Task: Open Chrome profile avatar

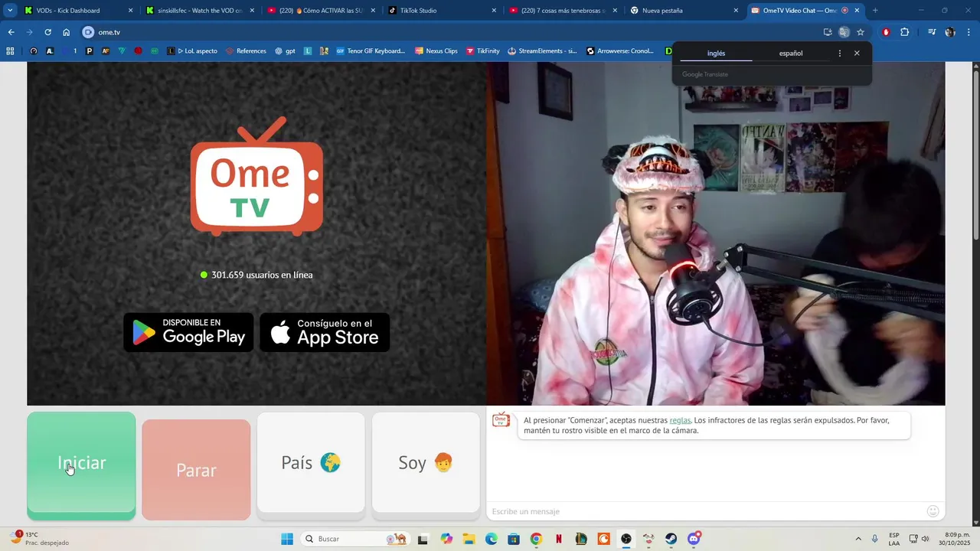Action: (x=950, y=32)
